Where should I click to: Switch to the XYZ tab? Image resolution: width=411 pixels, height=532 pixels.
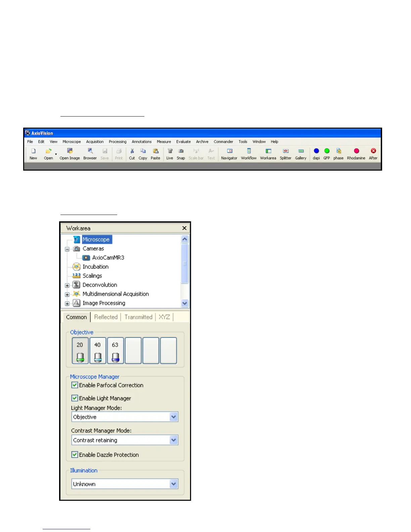(164, 317)
